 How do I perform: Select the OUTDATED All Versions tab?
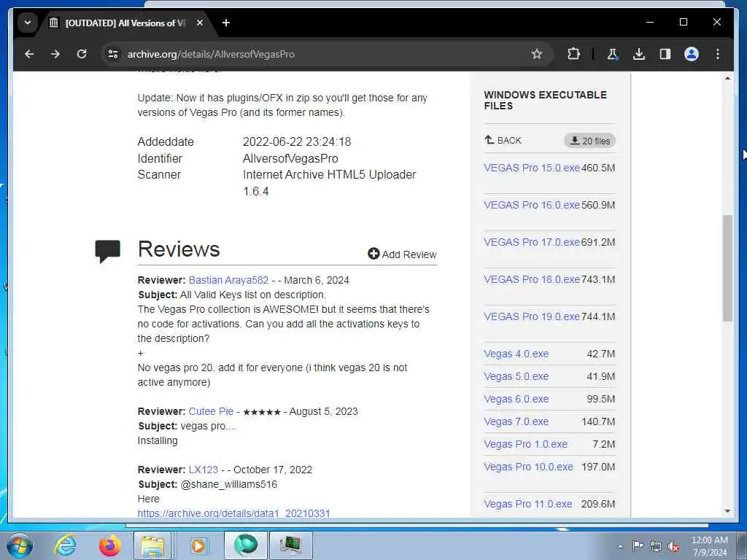click(x=126, y=23)
